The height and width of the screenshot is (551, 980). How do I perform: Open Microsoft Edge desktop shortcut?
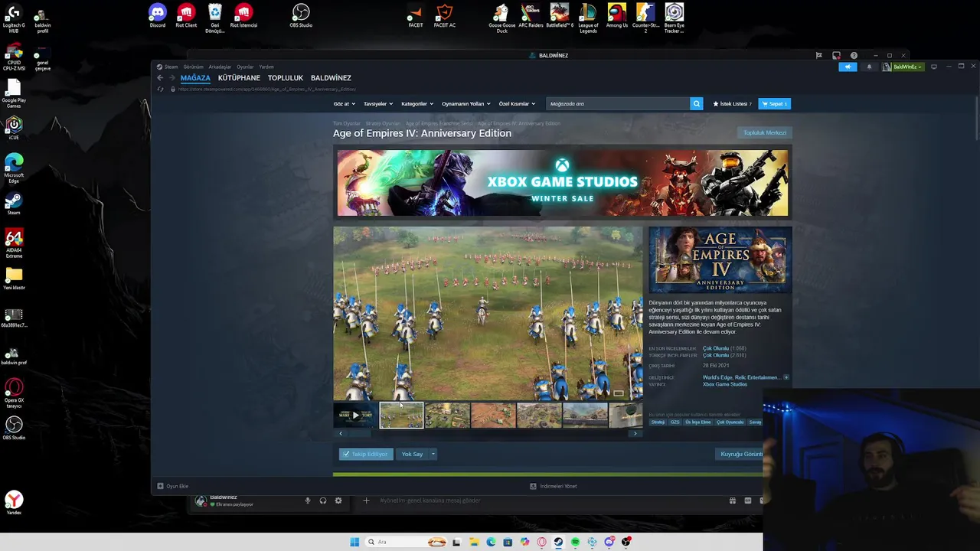(x=14, y=168)
